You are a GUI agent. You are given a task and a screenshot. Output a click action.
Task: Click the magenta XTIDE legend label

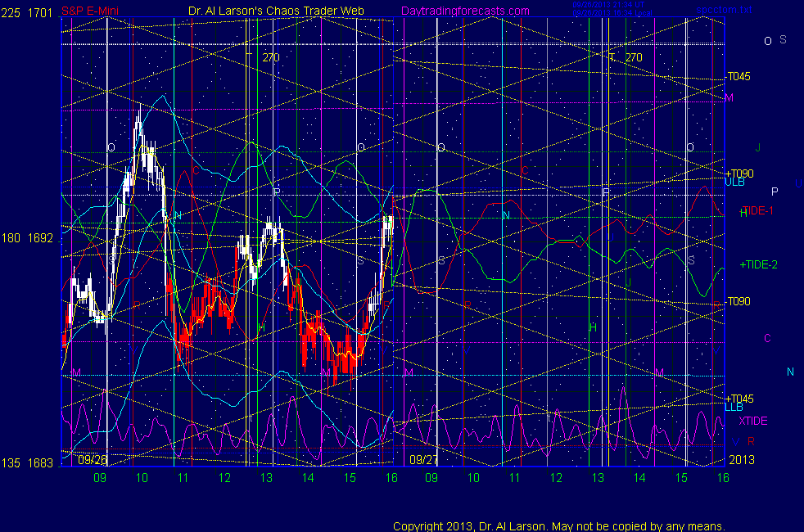pyautogui.click(x=753, y=421)
